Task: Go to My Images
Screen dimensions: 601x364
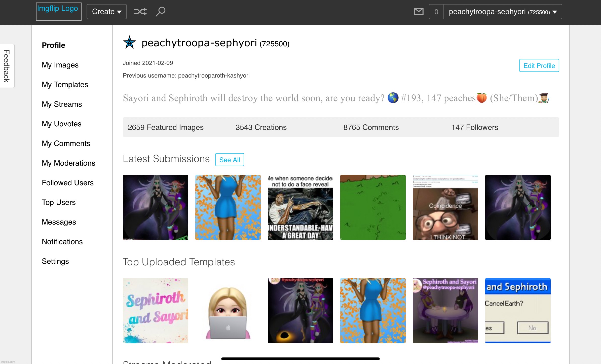Action: point(60,65)
